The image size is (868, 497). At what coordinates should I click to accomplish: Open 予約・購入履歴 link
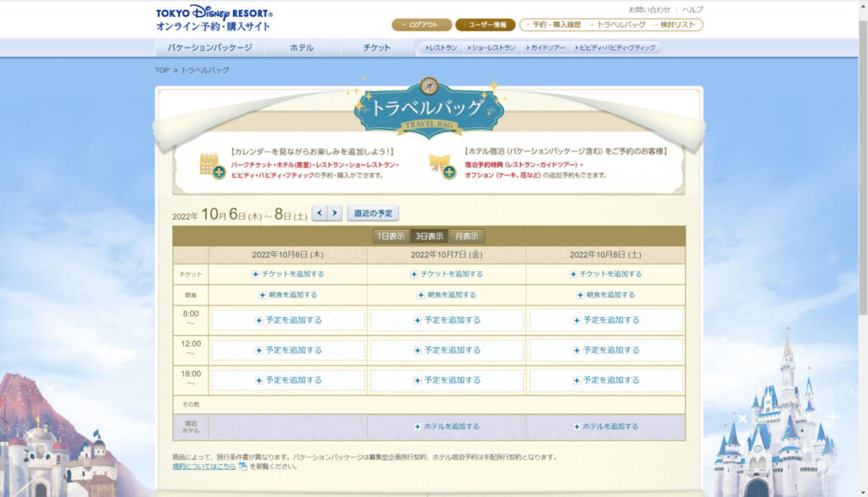556,25
